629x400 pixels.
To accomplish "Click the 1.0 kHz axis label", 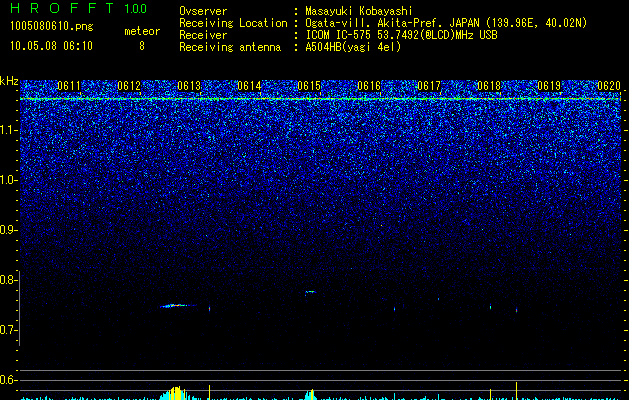I will pos(9,180).
